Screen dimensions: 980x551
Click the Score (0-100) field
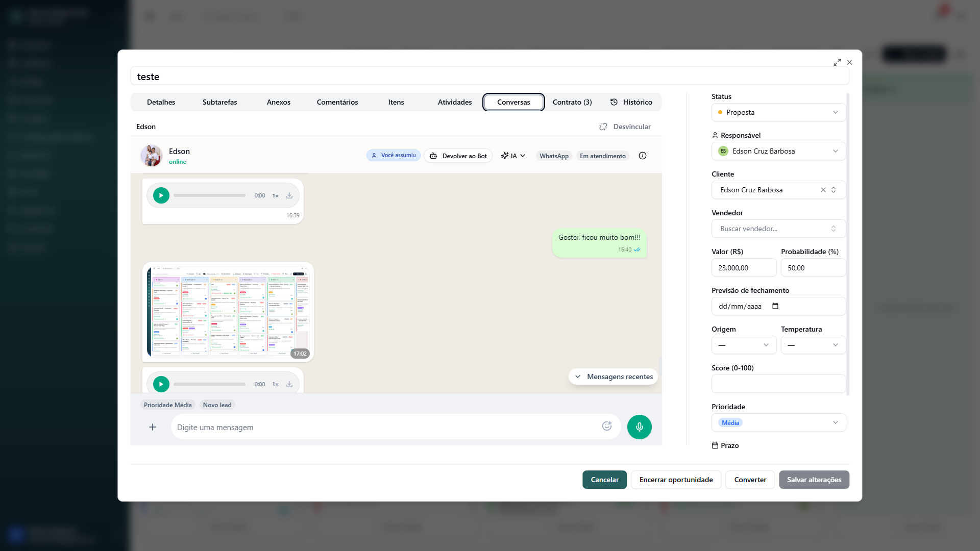click(x=778, y=384)
